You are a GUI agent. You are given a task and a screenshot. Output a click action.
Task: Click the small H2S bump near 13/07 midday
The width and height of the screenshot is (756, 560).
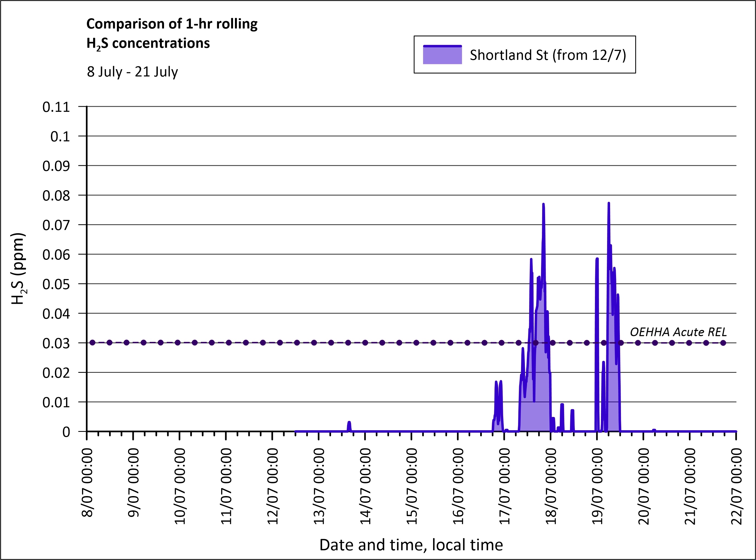[349, 425]
